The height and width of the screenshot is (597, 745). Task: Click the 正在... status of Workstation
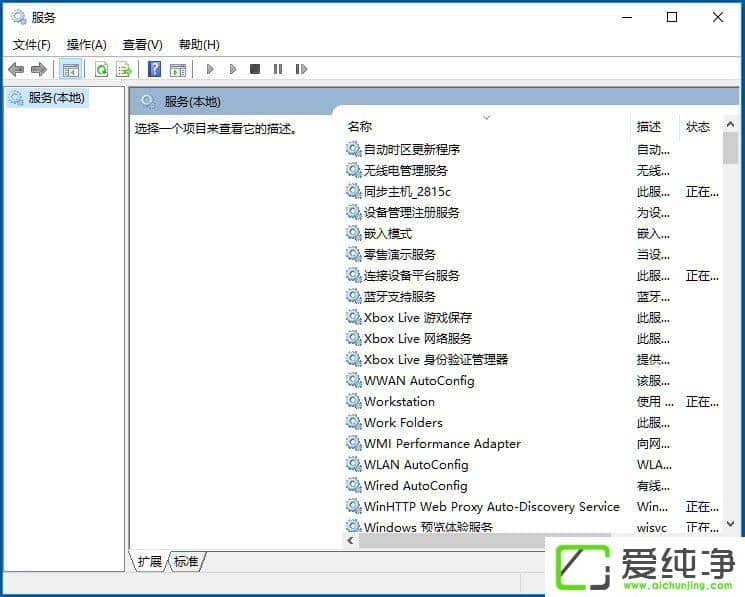click(x=702, y=402)
